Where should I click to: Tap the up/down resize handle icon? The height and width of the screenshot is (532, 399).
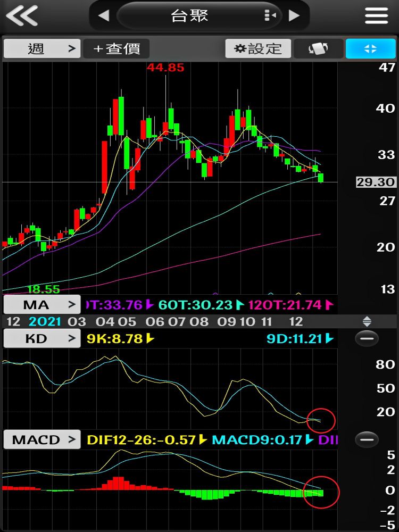[x=367, y=321]
